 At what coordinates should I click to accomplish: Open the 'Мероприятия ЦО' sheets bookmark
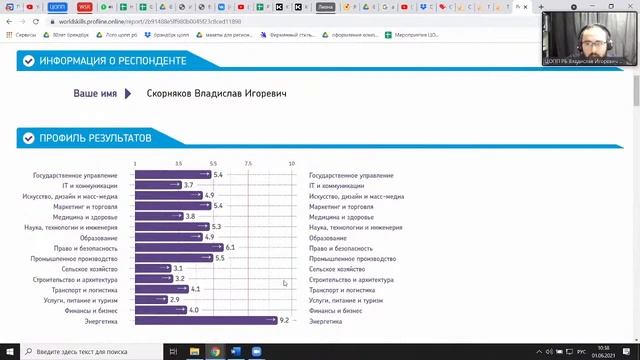coord(411,35)
